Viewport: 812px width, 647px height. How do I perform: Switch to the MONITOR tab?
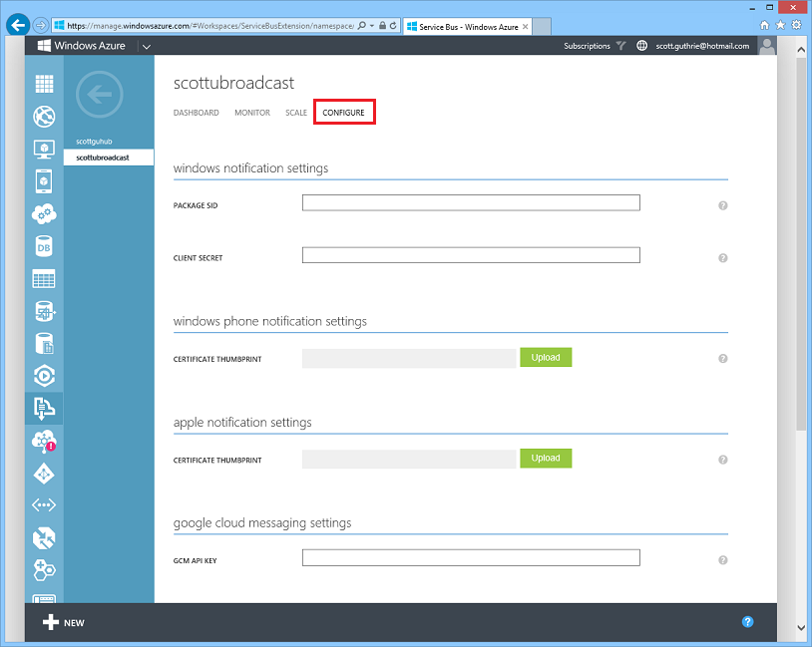click(x=252, y=113)
